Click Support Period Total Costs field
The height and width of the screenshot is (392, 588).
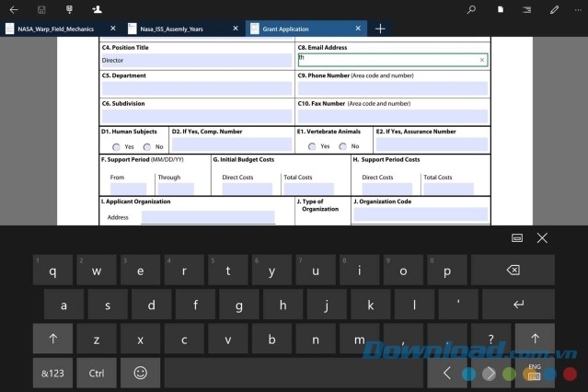point(448,189)
